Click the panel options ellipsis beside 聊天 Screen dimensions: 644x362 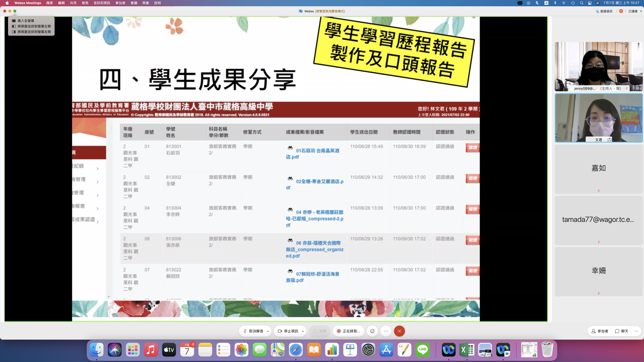(636, 331)
